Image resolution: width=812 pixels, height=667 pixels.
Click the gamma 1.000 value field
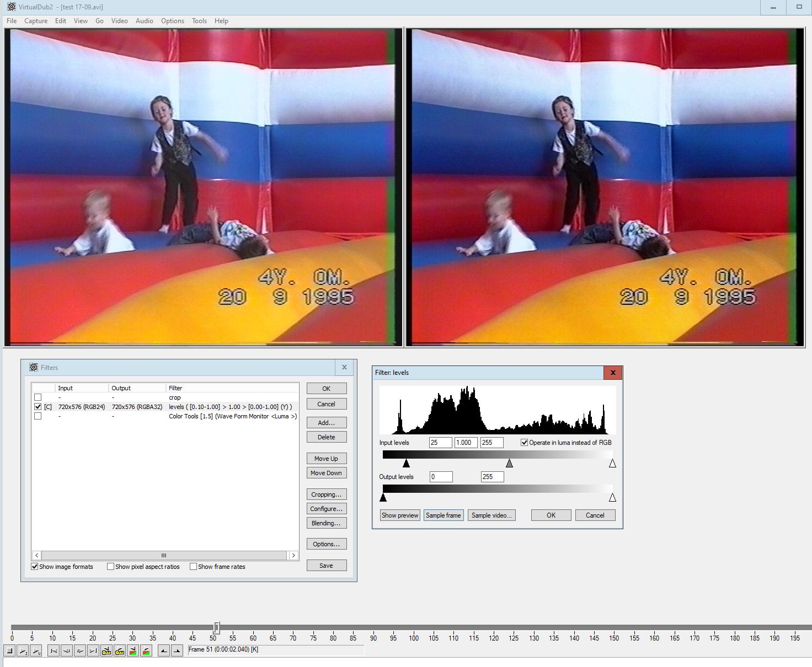pos(466,443)
